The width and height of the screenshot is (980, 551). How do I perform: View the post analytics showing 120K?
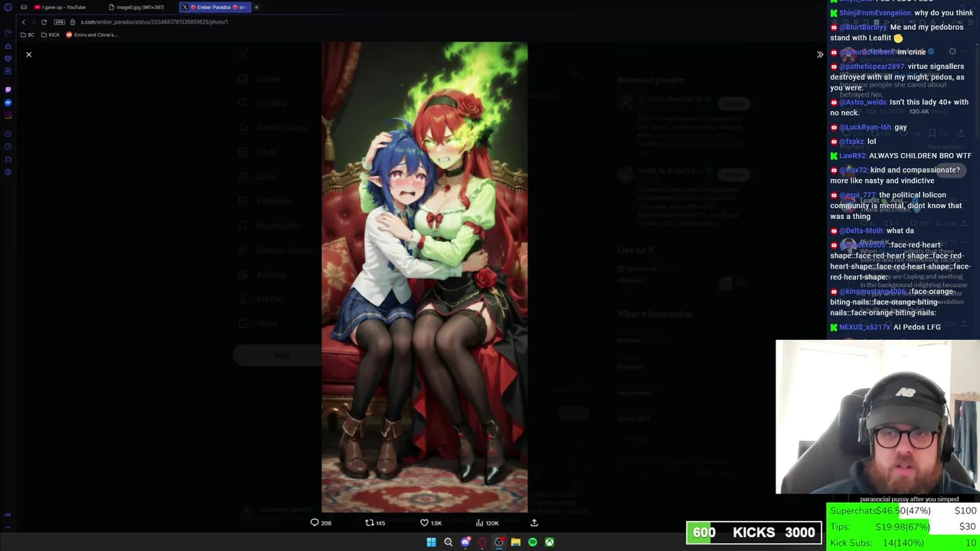[x=487, y=523]
